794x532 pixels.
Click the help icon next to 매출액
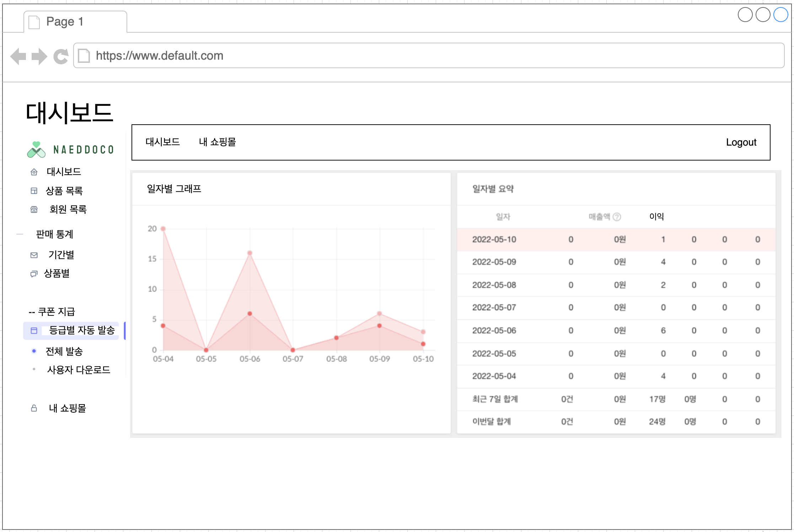[x=617, y=217]
